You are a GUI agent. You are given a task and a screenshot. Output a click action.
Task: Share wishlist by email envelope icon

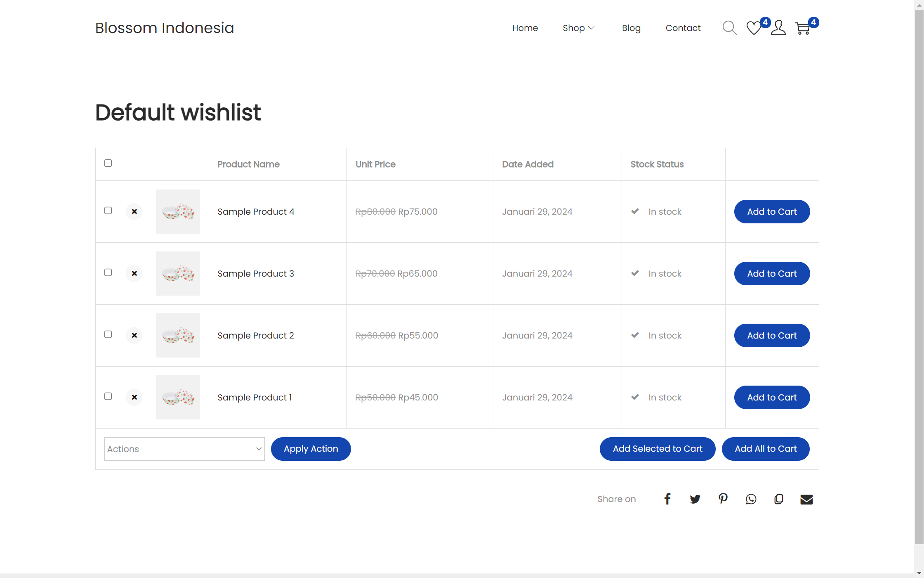[806, 499]
